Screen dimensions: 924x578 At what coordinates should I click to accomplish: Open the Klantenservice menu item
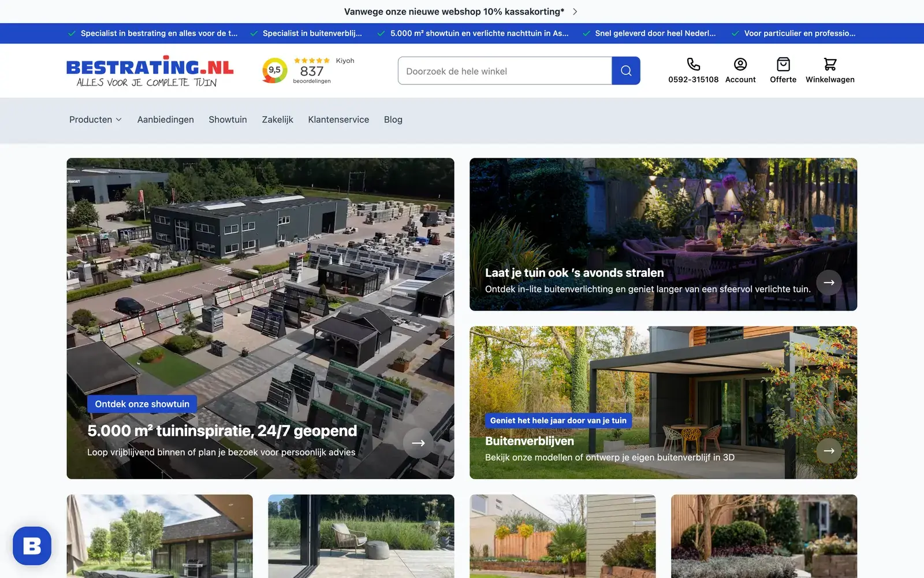[338, 120]
